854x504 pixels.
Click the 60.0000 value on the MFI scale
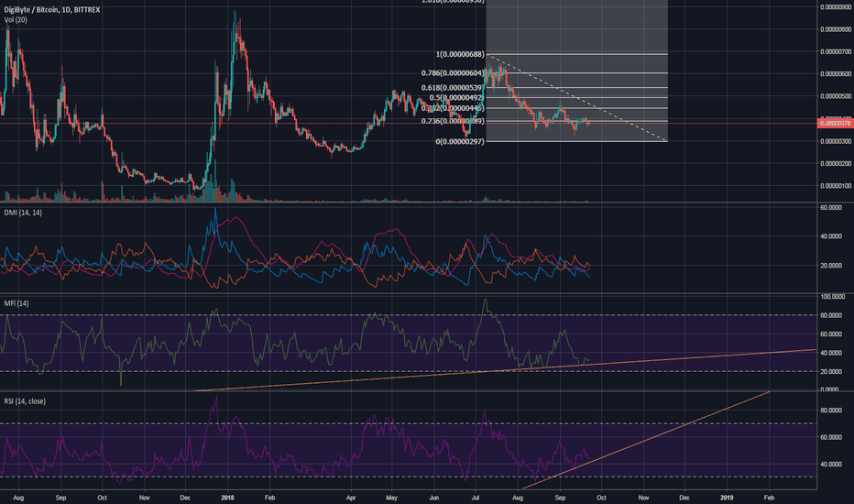coord(831,334)
